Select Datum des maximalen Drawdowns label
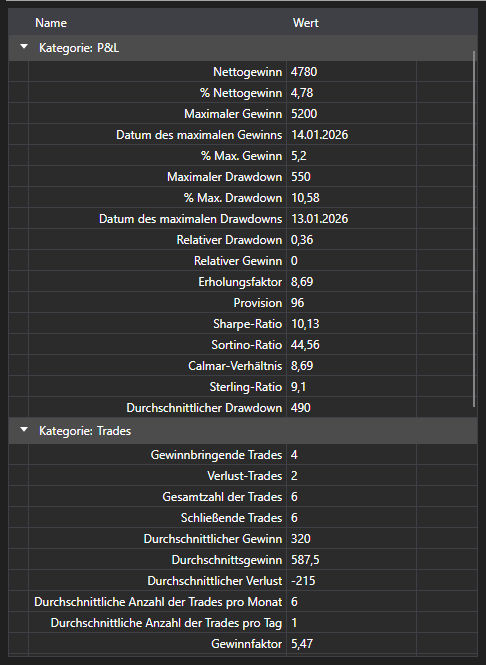Viewport: 486px width, 665px height. pos(190,219)
